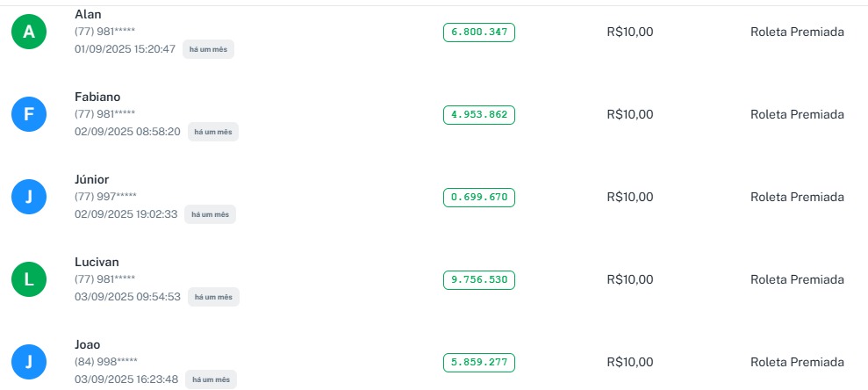The width and height of the screenshot is (868, 390).
Task: Select ticket number 0.699.670 badge
Action: pos(479,197)
